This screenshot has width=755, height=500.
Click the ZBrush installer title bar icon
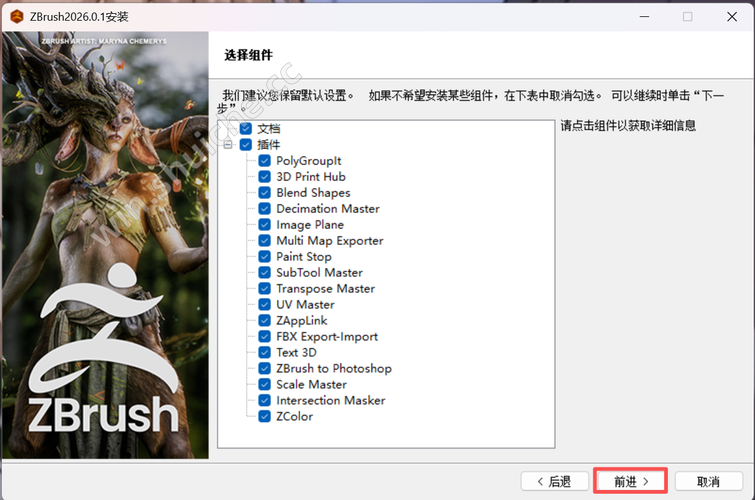(17, 17)
